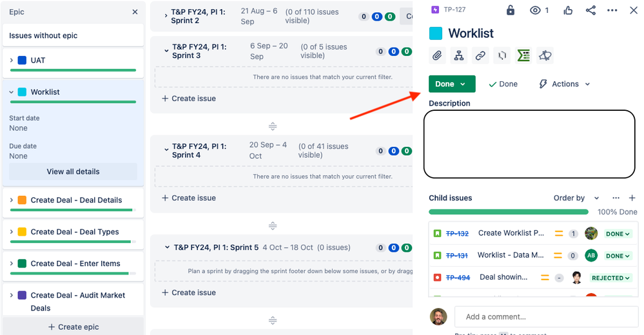Click the orange Deal Details epic swatch
The image size is (644, 335).
[22, 200]
